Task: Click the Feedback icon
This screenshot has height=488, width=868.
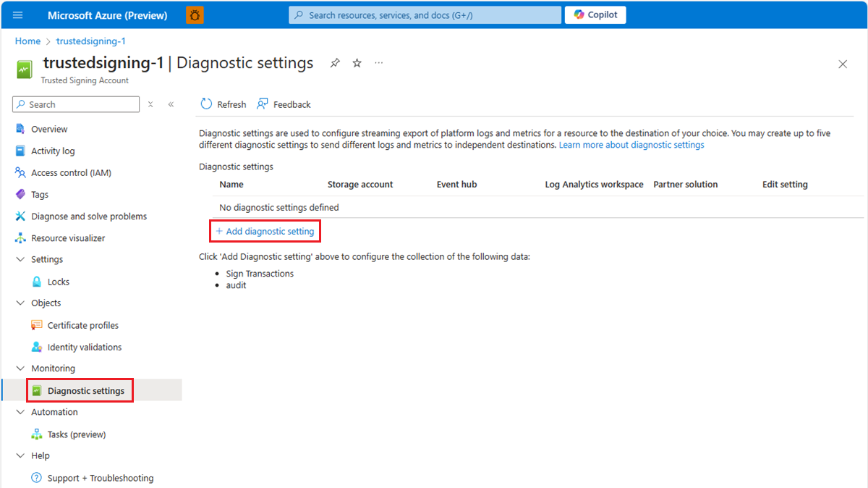Action: click(263, 104)
